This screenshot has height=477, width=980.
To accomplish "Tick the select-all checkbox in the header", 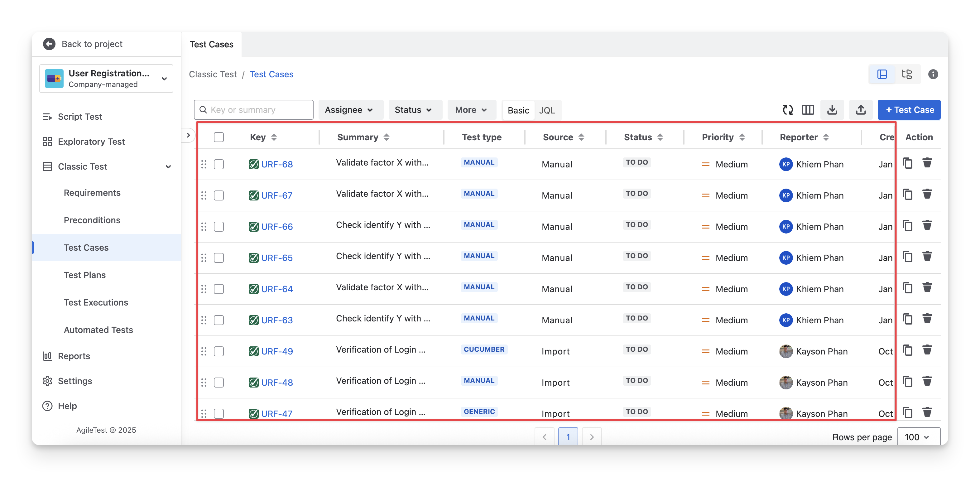I will point(219,137).
